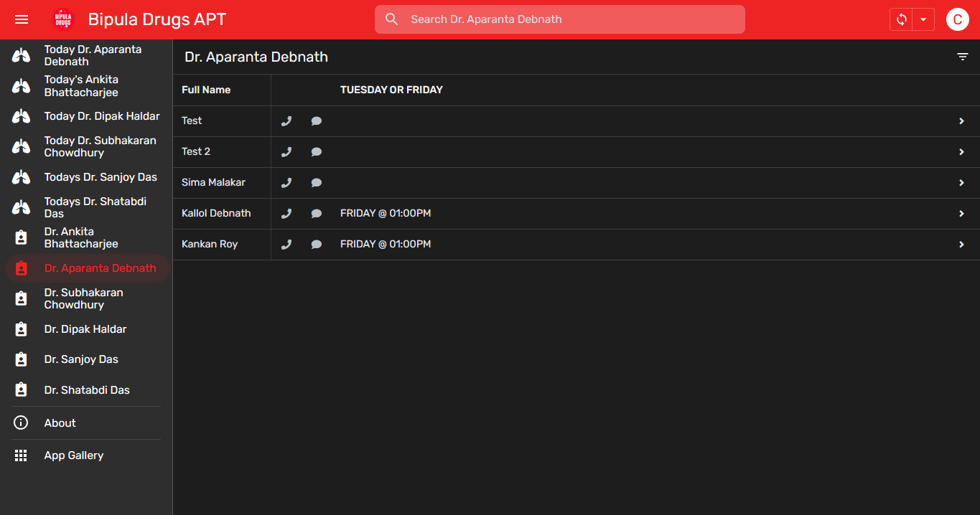This screenshot has width=980, height=515.
Task: Open Today's Ankita Bhattacharjee view
Action: pyautogui.click(x=86, y=86)
